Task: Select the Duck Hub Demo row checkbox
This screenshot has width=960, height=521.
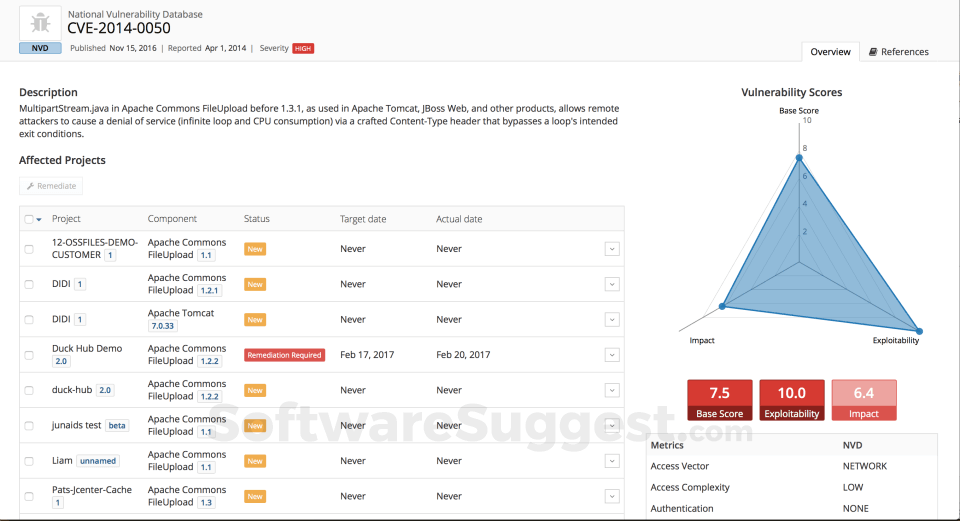Action: click(29, 355)
